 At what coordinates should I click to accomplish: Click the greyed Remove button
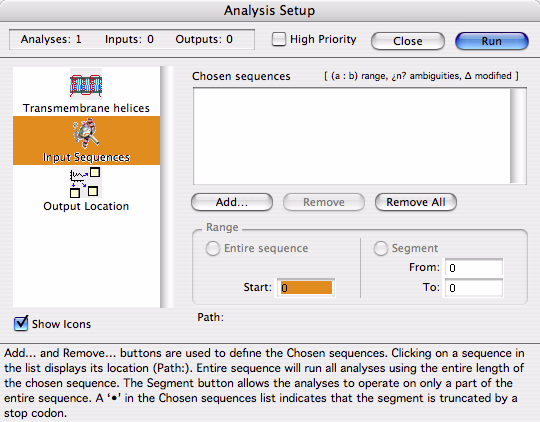324,202
